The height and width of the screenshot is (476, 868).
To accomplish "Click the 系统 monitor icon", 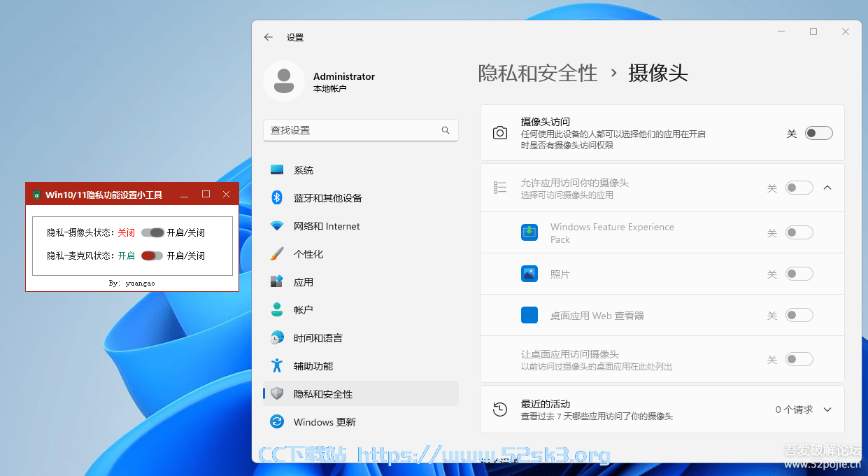I will pyautogui.click(x=277, y=170).
